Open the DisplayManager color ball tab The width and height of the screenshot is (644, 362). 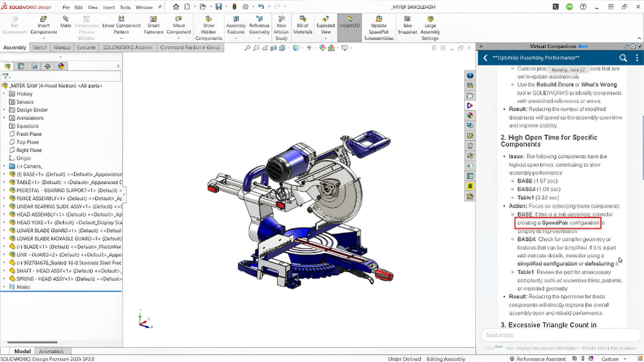point(61,66)
